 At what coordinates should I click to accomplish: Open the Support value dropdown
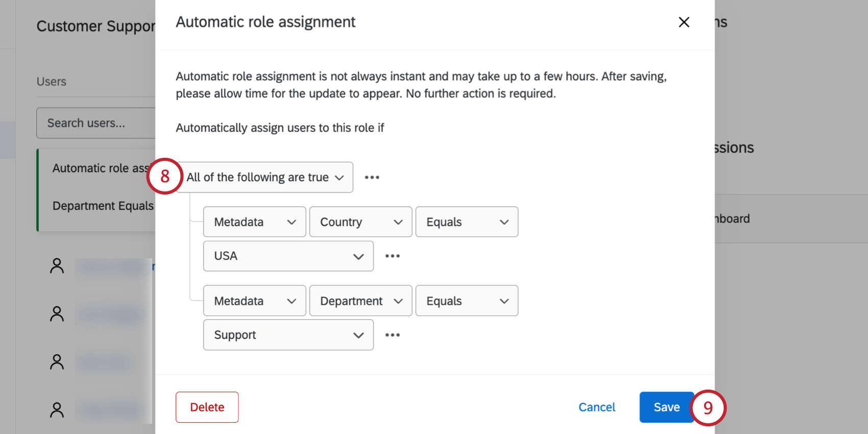pyautogui.click(x=288, y=335)
